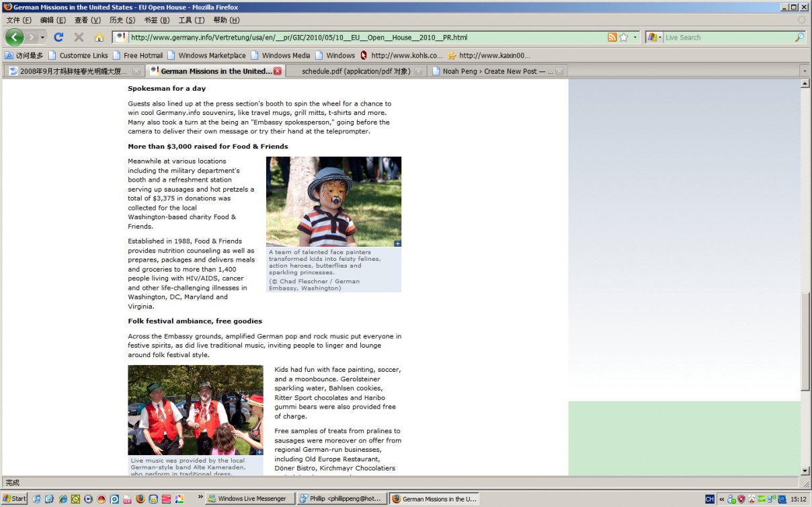The height and width of the screenshot is (507, 812).
Task: Switch to Windows Live Messenger taskbar button
Action: (x=250, y=499)
